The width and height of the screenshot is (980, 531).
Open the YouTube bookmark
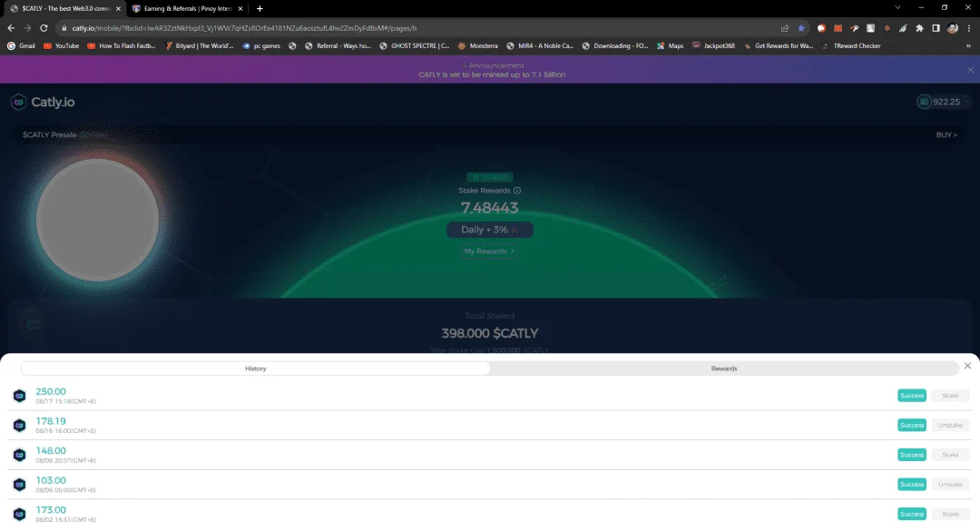point(62,45)
